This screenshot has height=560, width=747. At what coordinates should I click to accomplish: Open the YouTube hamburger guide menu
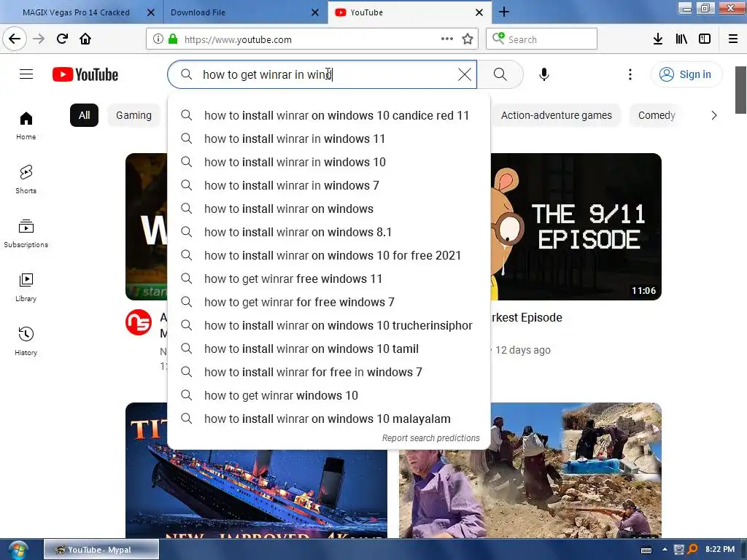[x=26, y=74]
